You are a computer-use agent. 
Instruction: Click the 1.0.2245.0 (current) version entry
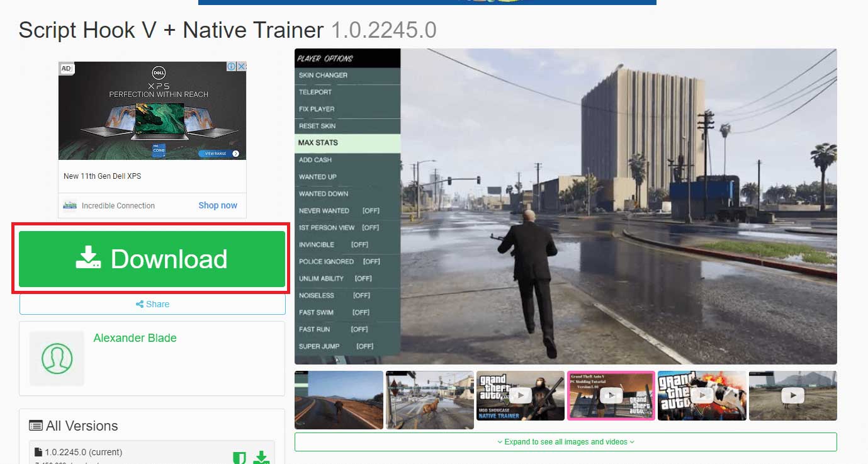83,452
